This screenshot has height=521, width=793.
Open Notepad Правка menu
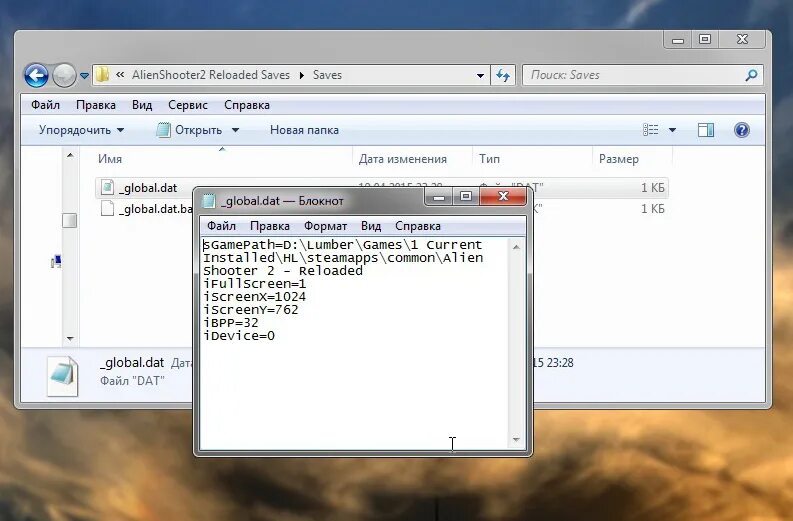click(270, 226)
